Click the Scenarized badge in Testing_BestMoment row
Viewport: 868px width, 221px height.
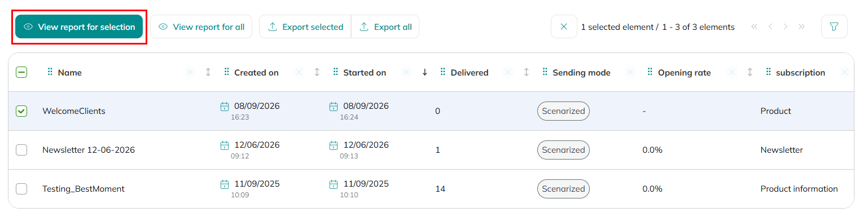click(563, 189)
